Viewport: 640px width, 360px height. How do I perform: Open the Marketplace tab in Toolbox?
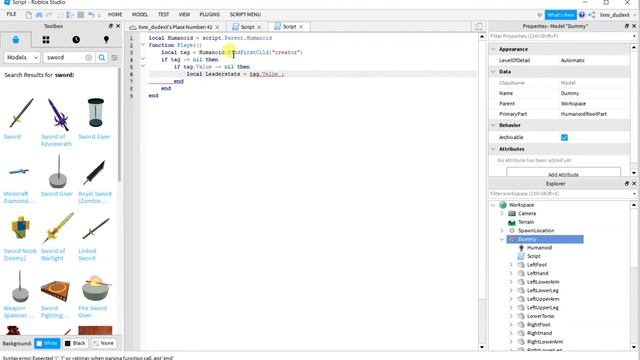pos(16,40)
